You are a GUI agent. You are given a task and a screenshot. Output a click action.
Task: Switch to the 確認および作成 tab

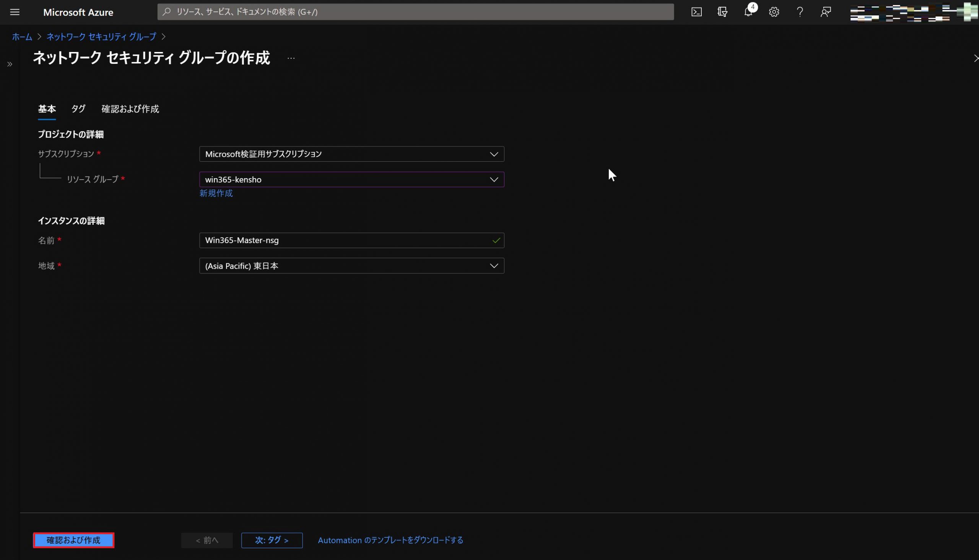(x=130, y=109)
